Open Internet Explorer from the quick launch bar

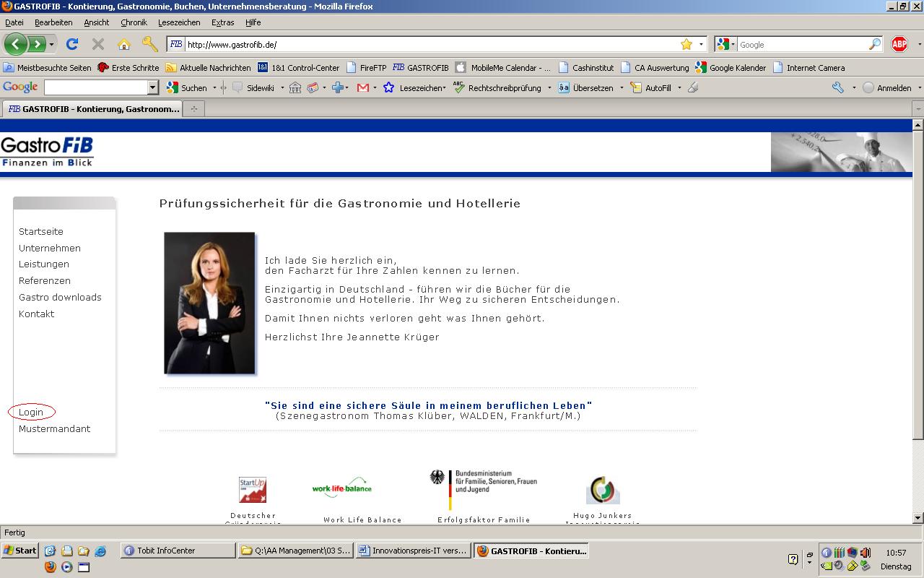point(100,551)
